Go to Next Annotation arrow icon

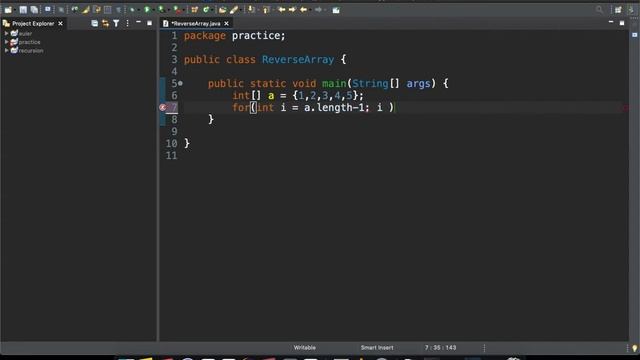pyautogui.click(x=251, y=10)
